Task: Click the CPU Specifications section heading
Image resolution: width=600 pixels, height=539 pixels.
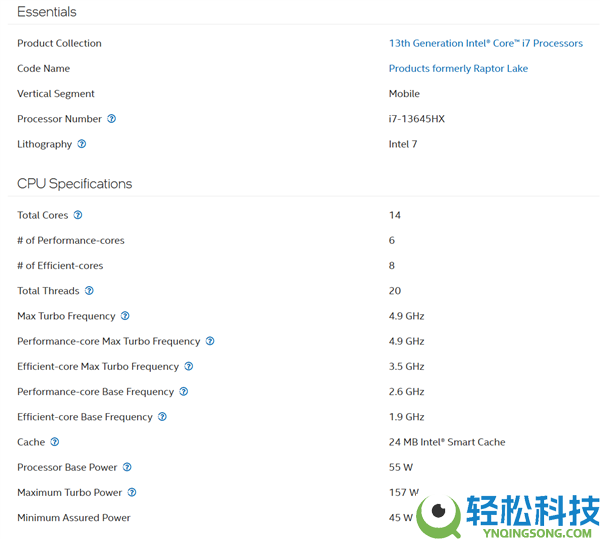Action: [75, 184]
